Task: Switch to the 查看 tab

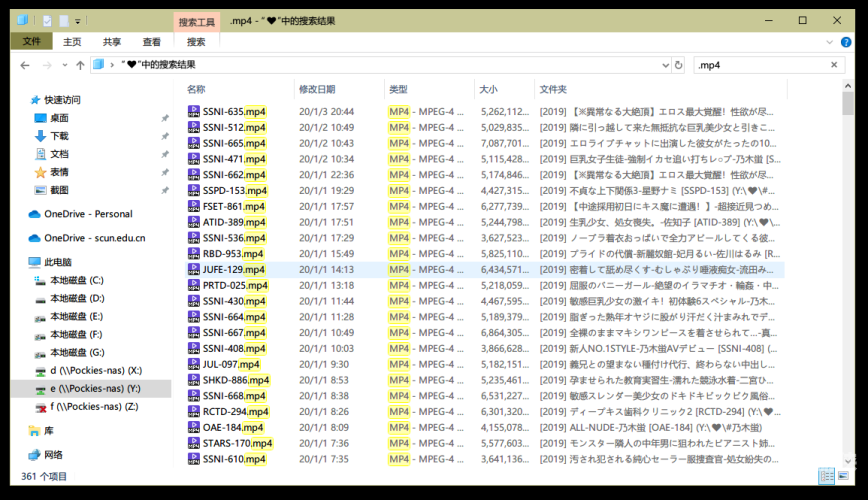Action: 152,42
